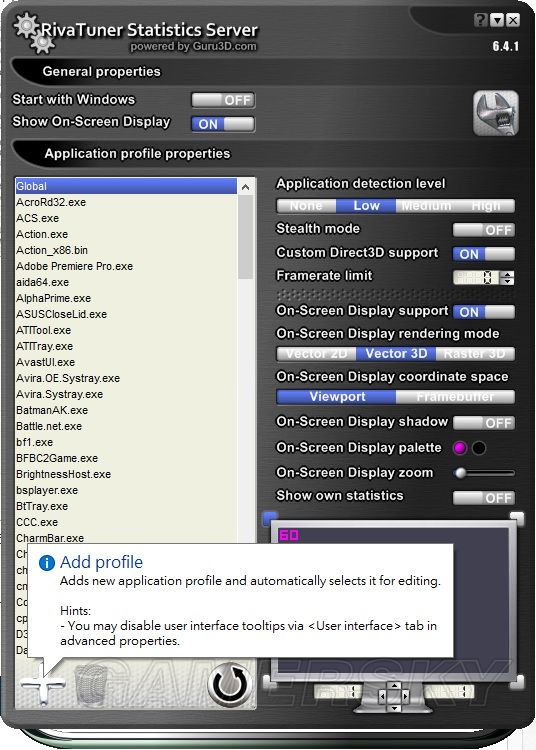Screen dimensions: 536x750
Task: Click the profile list scroll up arrow
Action: [245, 187]
